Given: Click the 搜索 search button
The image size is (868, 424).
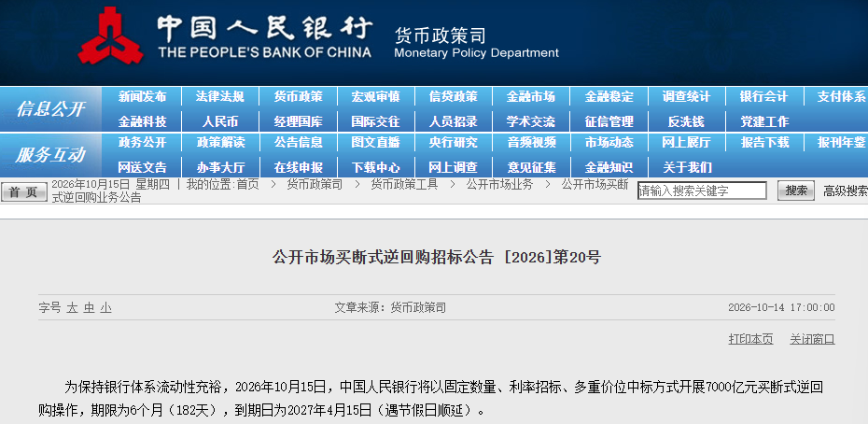Looking at the screenshot, I should [796, 191].
